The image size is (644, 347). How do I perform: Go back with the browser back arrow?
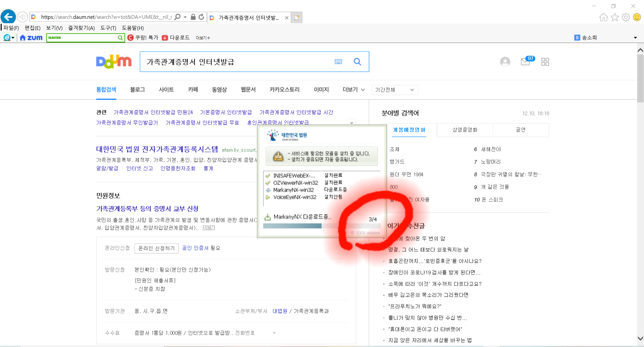point(8,17)
